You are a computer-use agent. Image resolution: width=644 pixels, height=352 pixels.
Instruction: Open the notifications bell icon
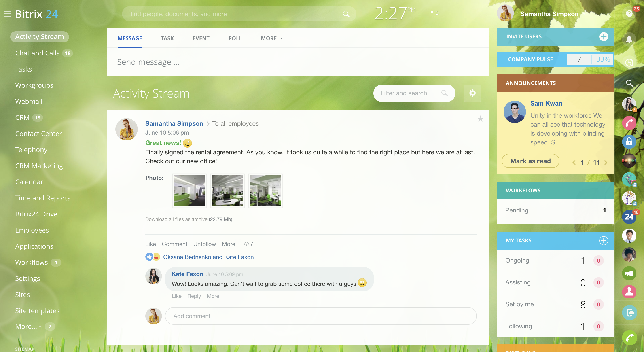(x=629, y=39)
